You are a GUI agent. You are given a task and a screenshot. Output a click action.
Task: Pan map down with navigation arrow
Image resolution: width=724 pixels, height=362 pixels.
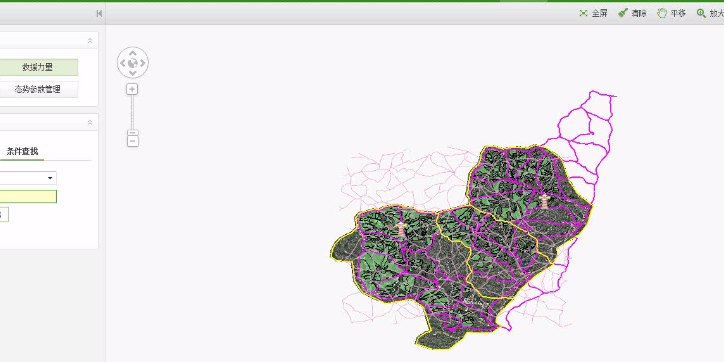[x=133, y=72]
